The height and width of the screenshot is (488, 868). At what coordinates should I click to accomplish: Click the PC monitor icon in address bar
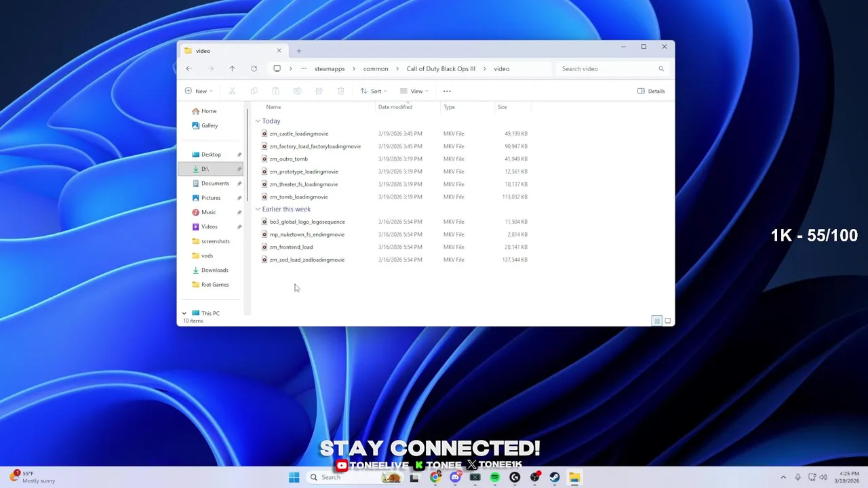[x=277, y=68]
